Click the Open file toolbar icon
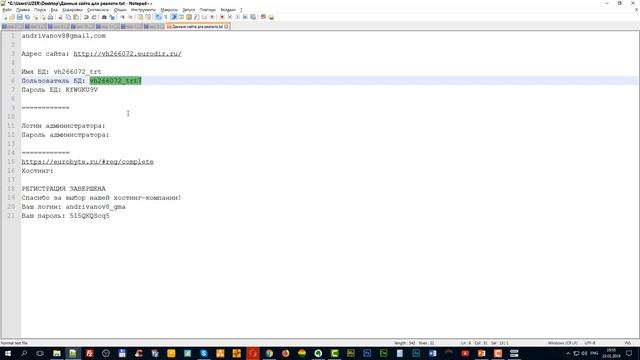This screenshot has height=360, width=640. [12, 17]
